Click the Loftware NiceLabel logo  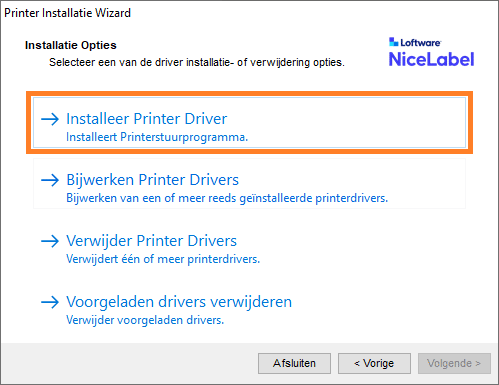coord(431,52)
